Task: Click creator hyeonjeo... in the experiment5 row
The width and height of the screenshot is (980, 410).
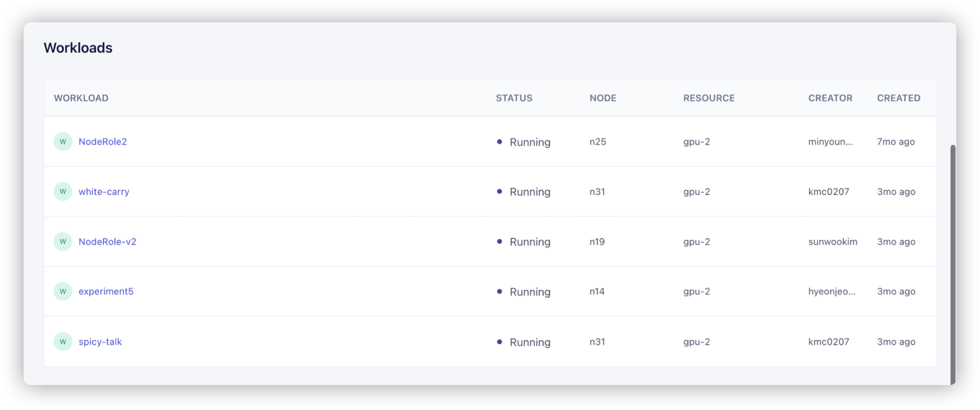Action: (832, 292)
